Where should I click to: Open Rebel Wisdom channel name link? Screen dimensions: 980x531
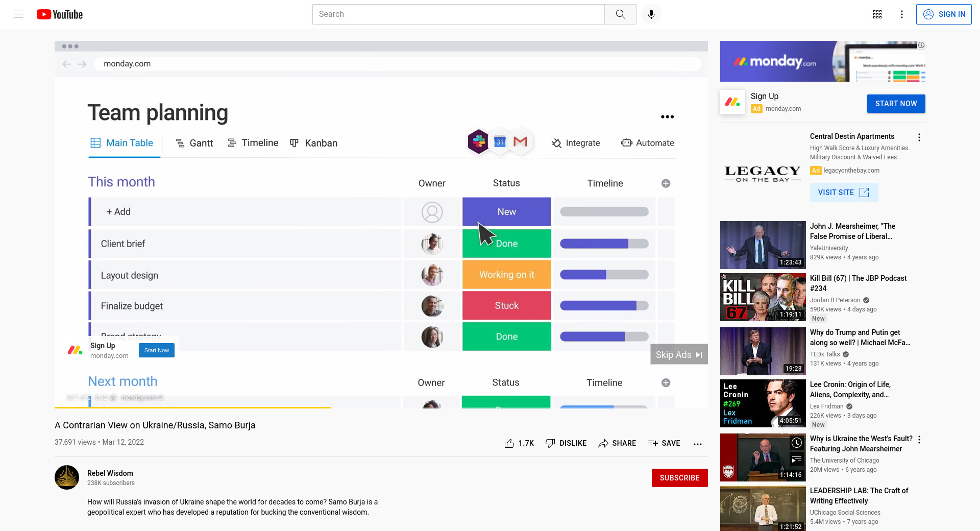110,473
